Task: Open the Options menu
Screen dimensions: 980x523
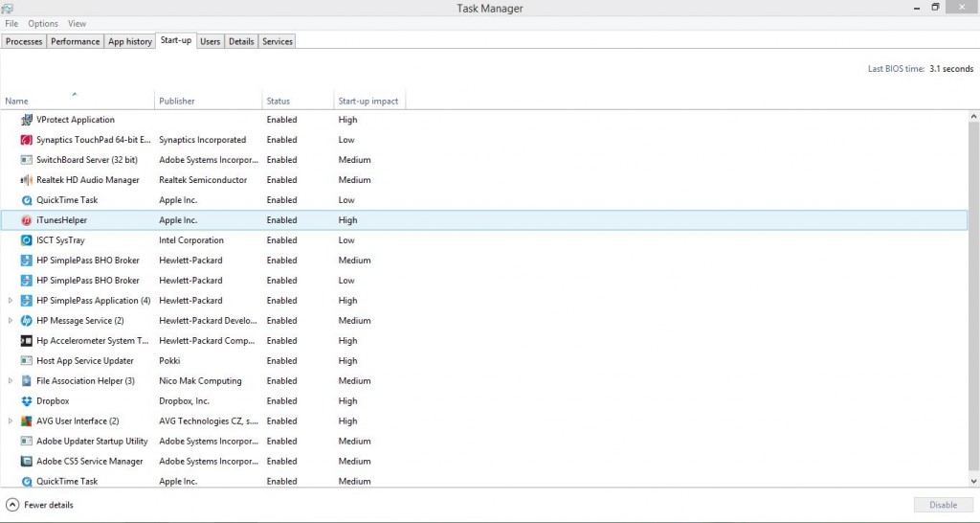Action: [42, 24]
